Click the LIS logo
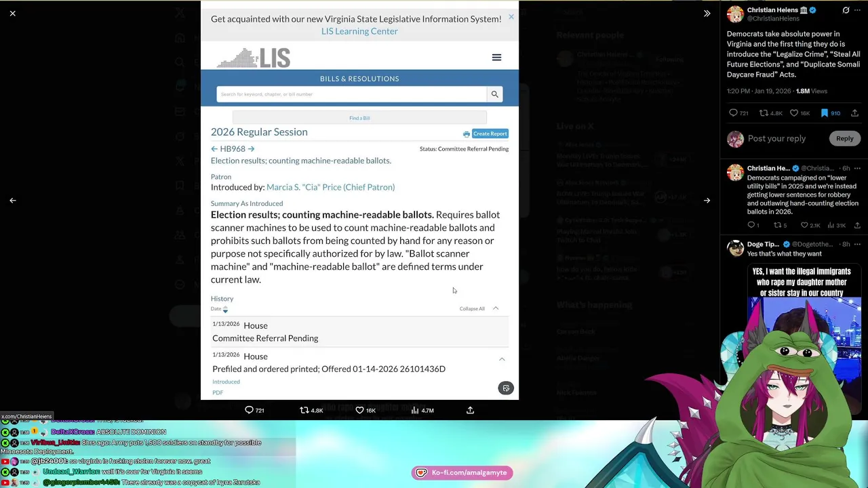 point(254,58)
